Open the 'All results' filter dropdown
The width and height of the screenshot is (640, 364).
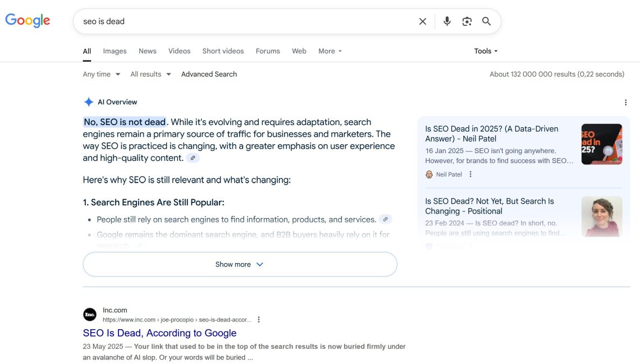[x=150, y=74]
